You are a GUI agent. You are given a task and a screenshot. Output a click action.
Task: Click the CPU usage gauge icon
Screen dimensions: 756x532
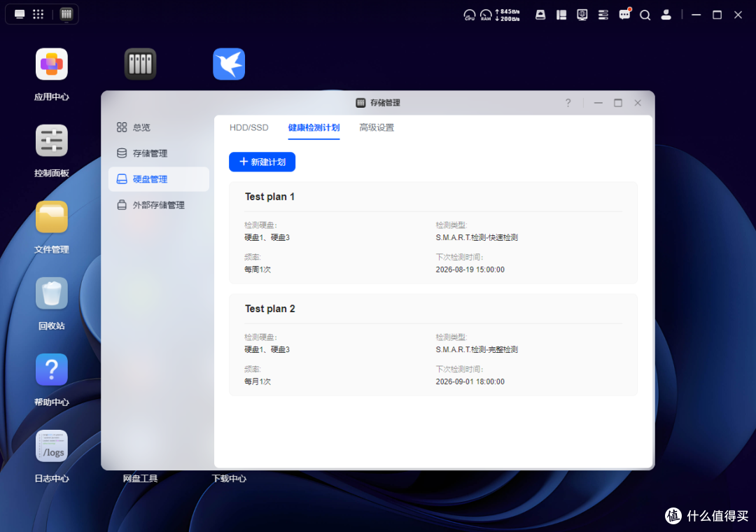point(469,15)
